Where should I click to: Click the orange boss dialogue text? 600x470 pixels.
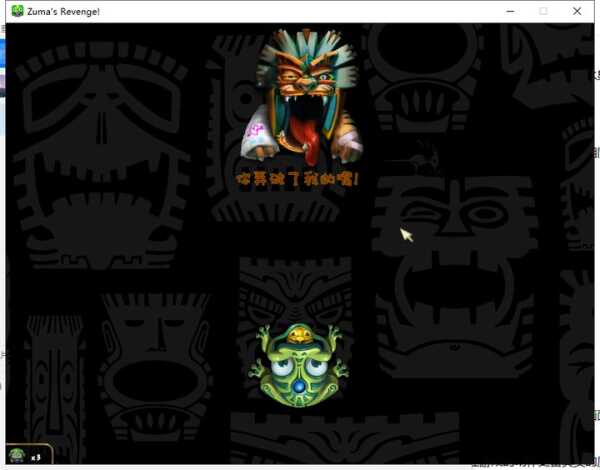(298, 179)
